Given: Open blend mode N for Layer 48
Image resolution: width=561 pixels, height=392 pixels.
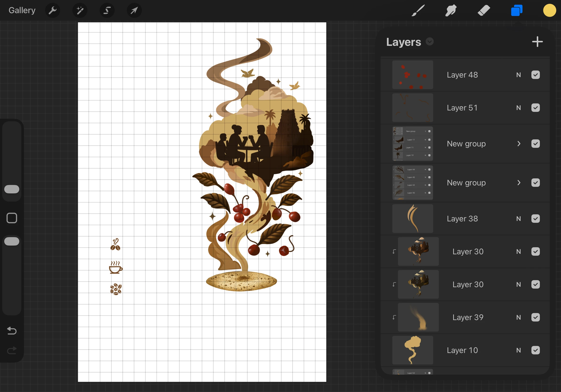Looking at the screenshot, I should pos(518,75).
